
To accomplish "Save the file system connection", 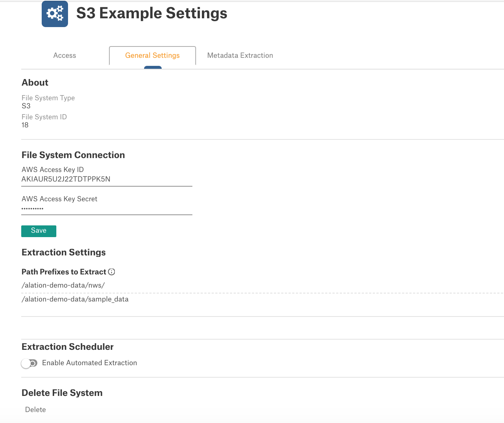I will tap(39, 231).
